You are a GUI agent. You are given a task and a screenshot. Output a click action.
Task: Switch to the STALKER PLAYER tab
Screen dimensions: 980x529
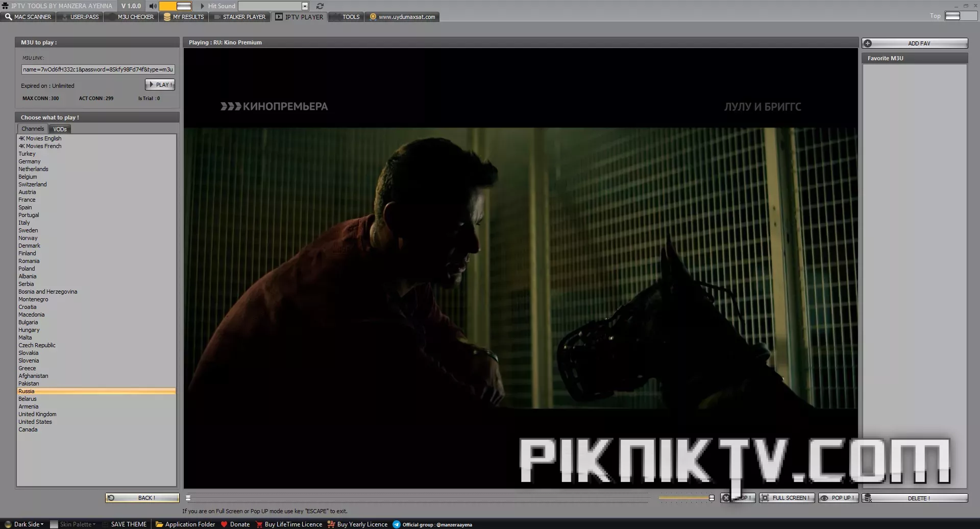click(x=240, y=17)
